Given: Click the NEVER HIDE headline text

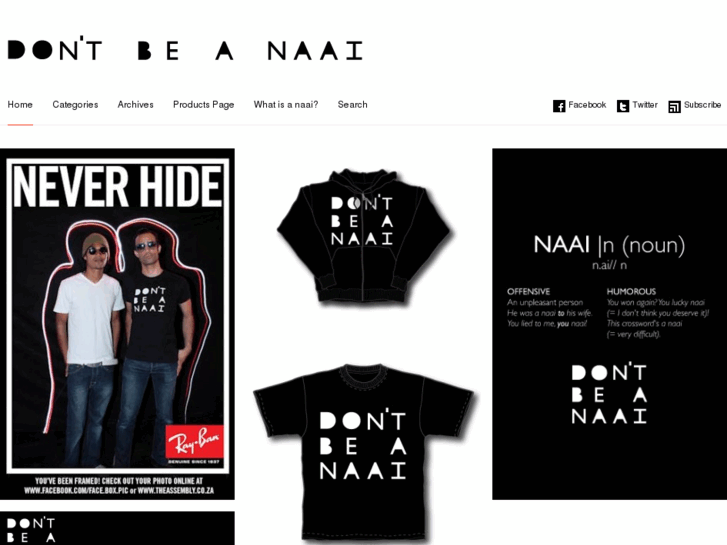Looking at the screenshot, I should [117, 186].
